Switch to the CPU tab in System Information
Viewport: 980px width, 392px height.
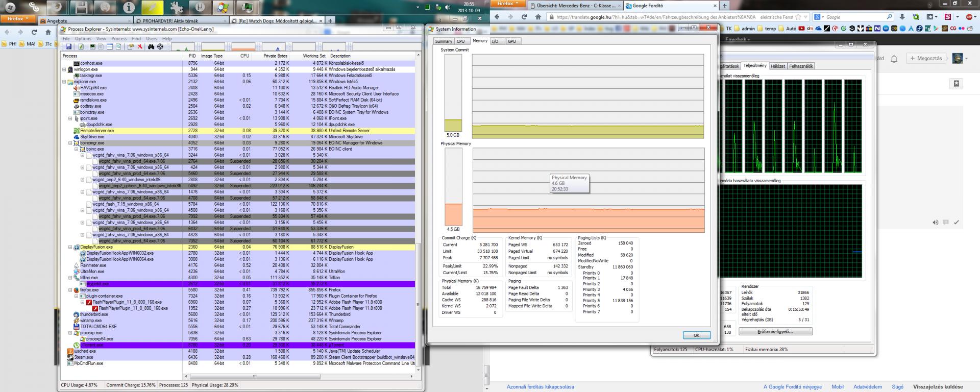click(x=461, y=41)
